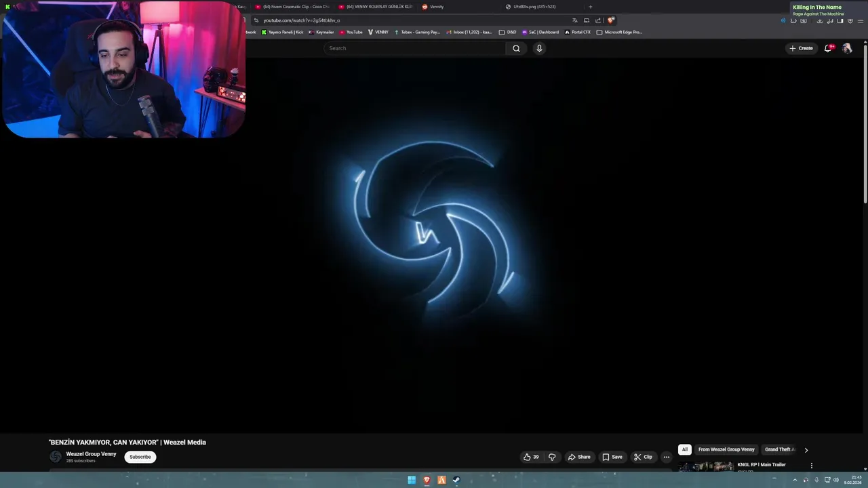
Task: Open the SaC Dashboard bookmark
Action: pyautogui.click(x=540, y=32)
